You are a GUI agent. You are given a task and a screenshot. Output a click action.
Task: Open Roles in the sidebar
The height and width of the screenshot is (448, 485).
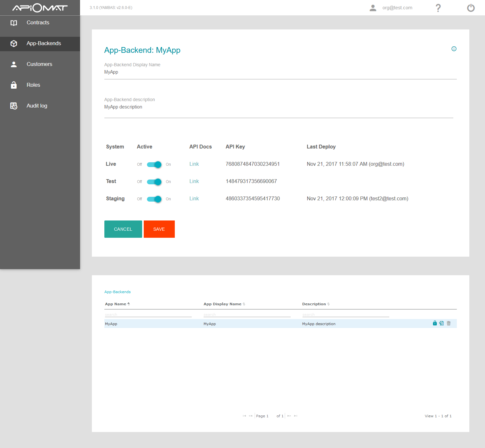click(40, 85)
